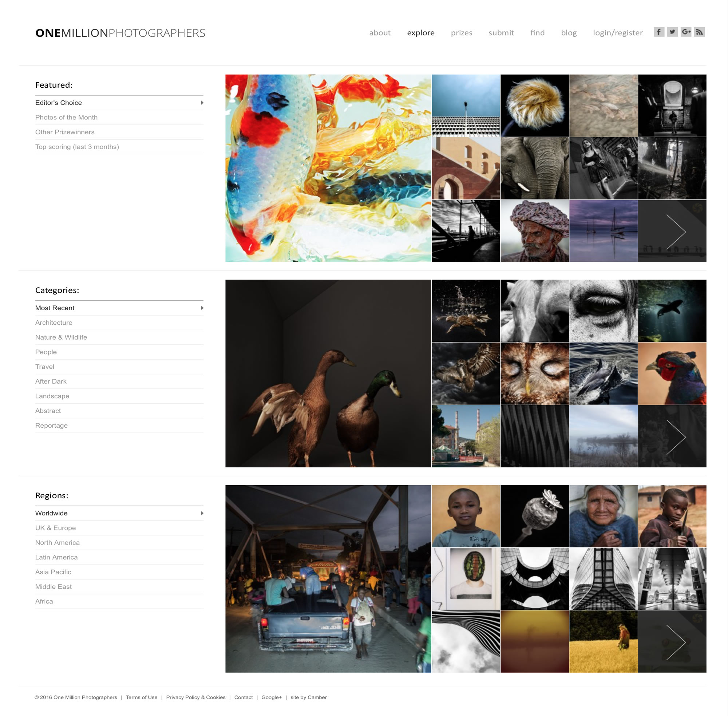728x716 pixels.
Task: Open the Twitter social icon
Action: click(672, 32)
